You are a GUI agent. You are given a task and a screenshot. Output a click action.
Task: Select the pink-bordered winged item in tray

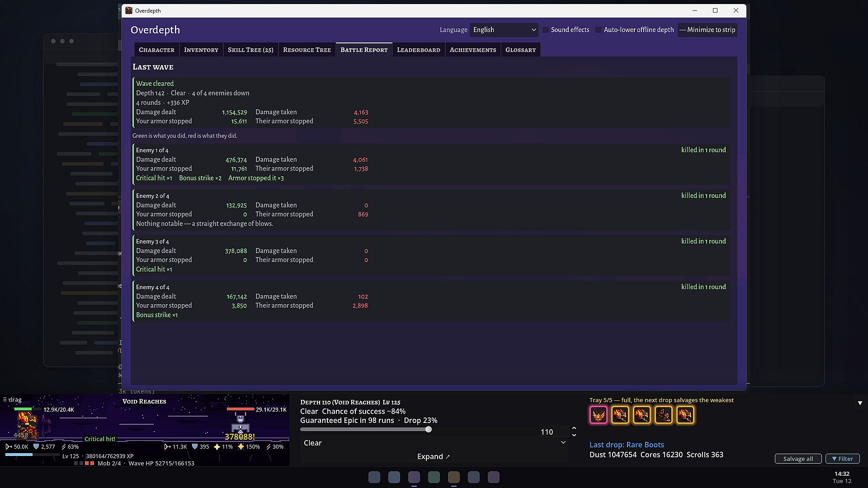tap(598, 415)
